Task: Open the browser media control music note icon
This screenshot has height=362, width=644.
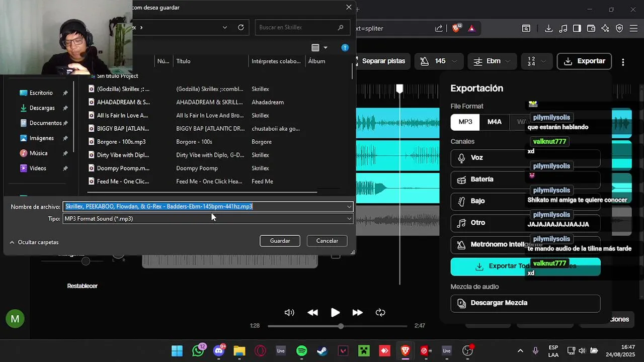Action: point(563,29)
